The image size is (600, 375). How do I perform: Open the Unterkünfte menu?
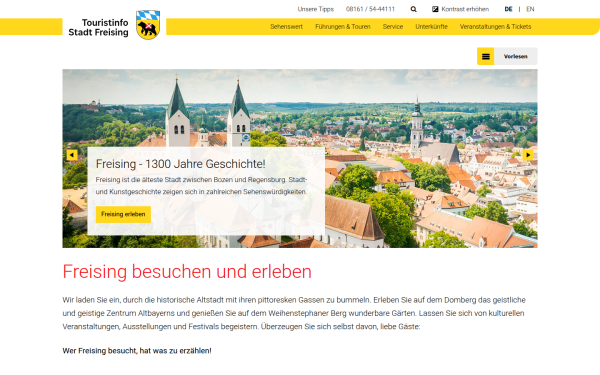pos(431,27)
